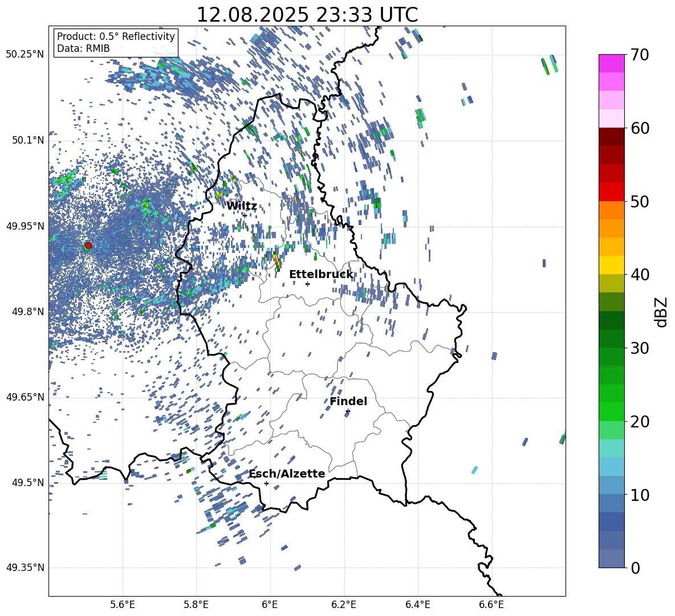Click the red radar site marker
Viewport: 675px width, 616px height.
coord(88,245)
